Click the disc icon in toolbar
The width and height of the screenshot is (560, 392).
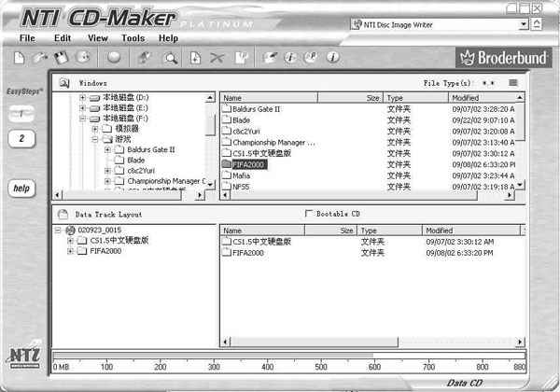[114, 58]
